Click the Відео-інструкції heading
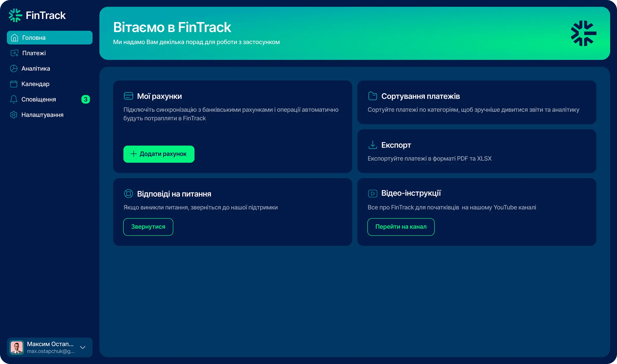This screenshot has width=617, height=364. point(411,193)
